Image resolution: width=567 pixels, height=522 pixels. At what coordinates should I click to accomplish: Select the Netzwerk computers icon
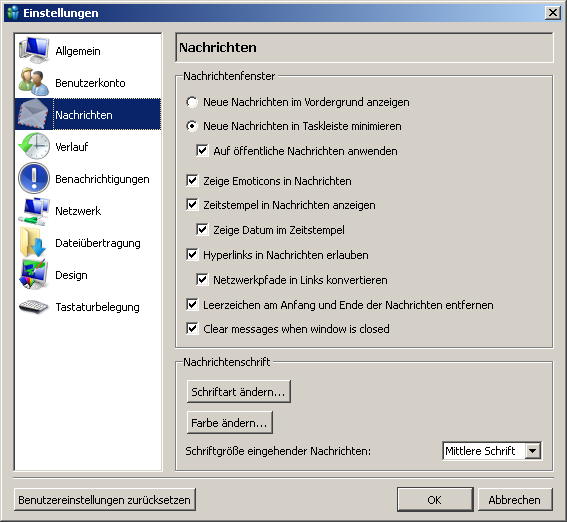(34, 211)
